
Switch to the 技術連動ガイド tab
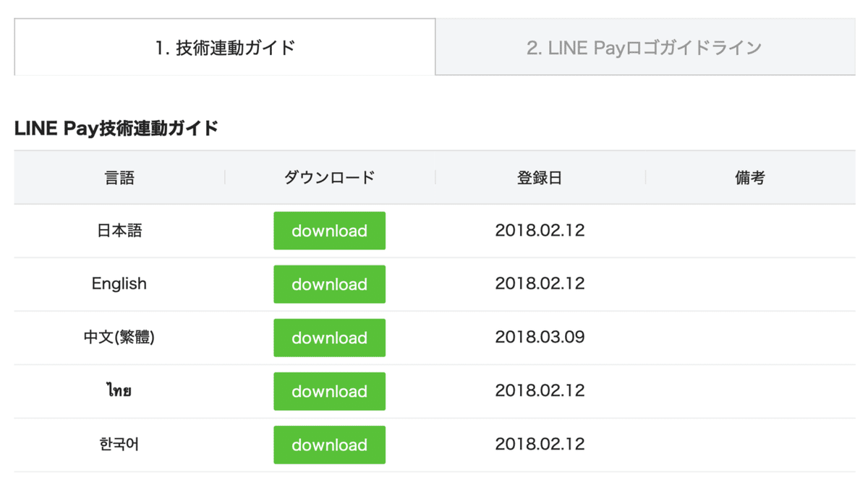pyautogui.click(x=224, y=46)
